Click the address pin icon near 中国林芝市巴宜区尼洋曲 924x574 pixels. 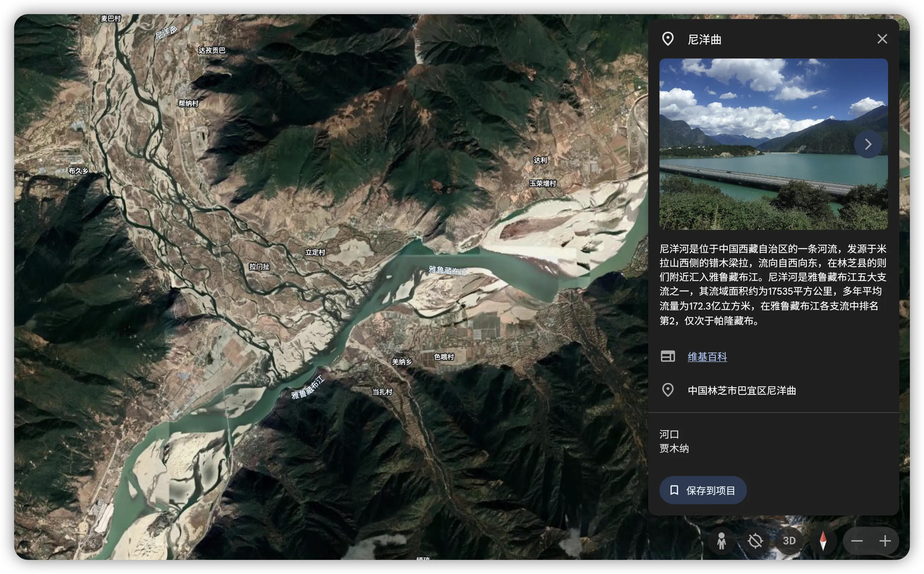(668, 390)
